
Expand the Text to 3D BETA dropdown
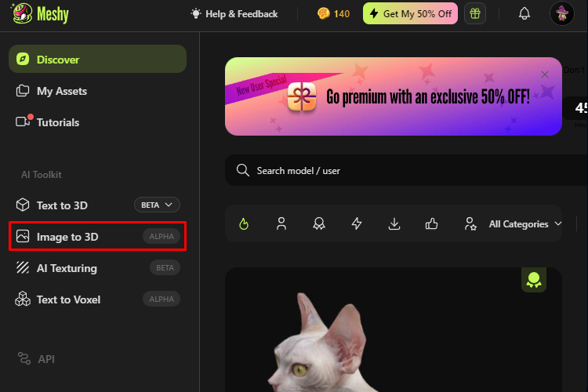157,205
